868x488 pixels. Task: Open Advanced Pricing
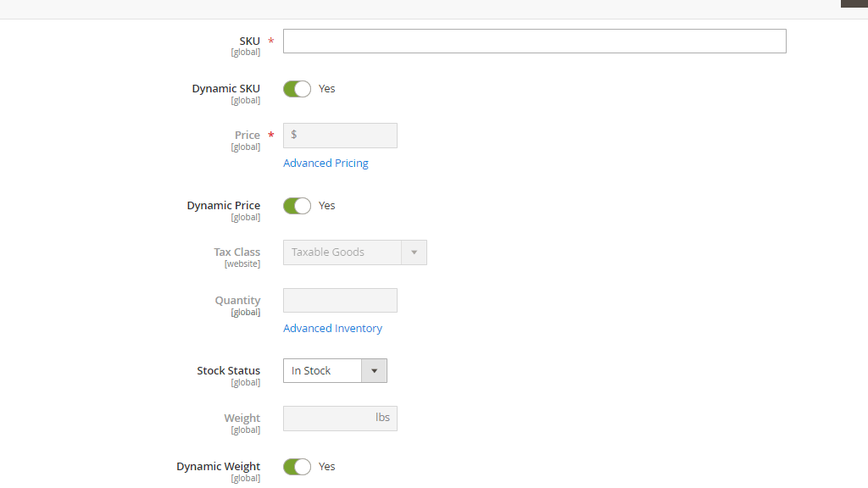point(325,163)
